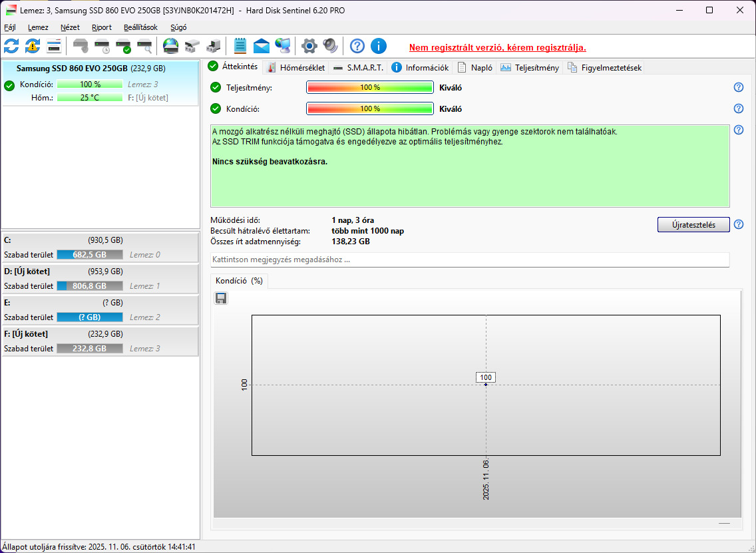Switch to the Hőmérséklet tab
This screenshot has width=756, height=553.
pyautogui.click(x=297, y=67)
